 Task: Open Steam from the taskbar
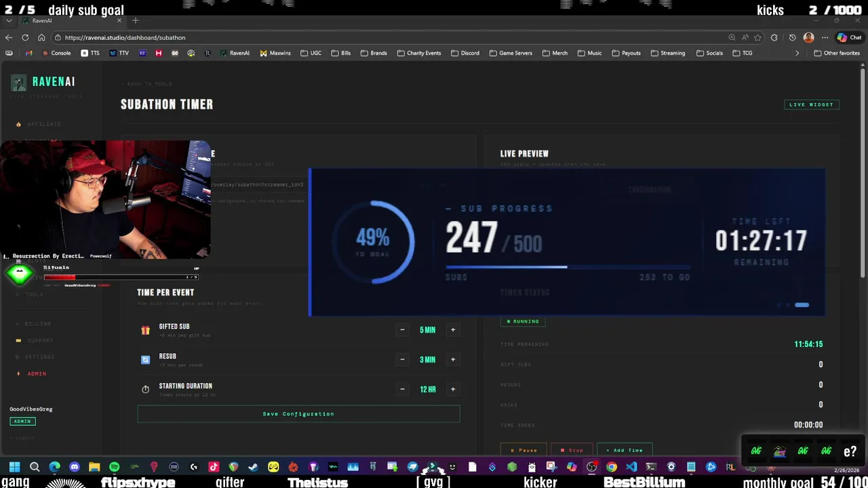pyautogui.click(x=253, y=467)
